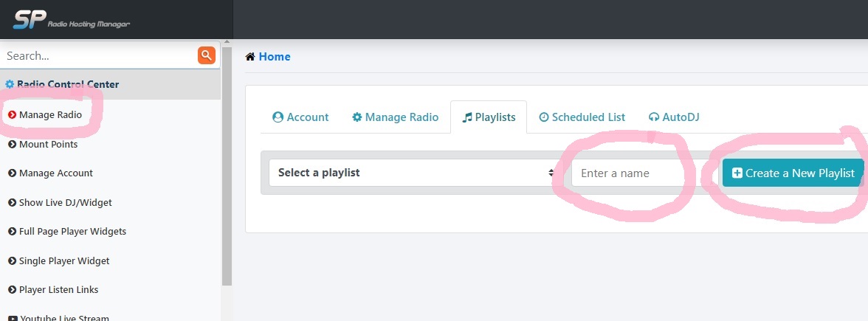The height and width of the screenshot is (321, 868).
Task: Click the orange search magnifier icon
Action: 207,55
